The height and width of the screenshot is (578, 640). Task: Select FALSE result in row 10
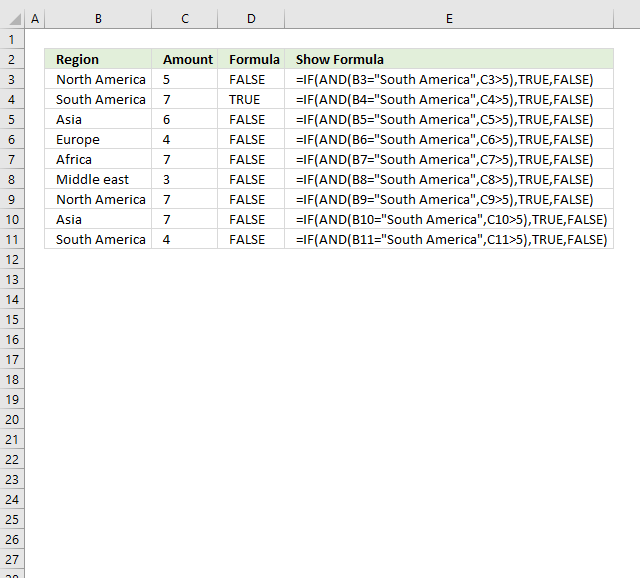251,219
